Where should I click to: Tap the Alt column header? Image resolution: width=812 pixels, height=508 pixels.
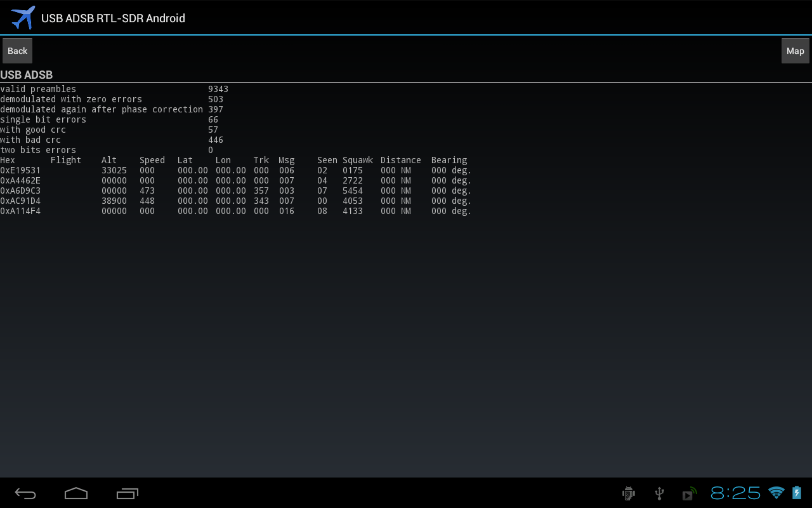(x=109, y=160)
